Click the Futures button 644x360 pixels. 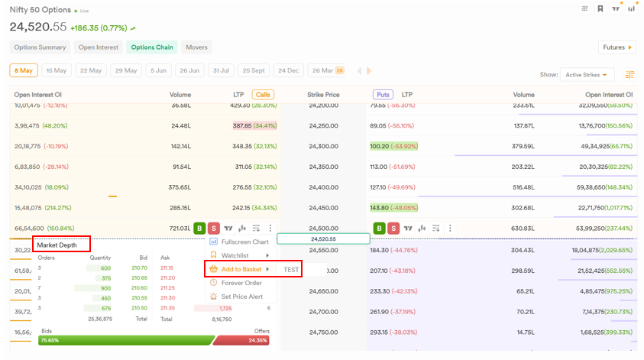(x=617, y=47)
